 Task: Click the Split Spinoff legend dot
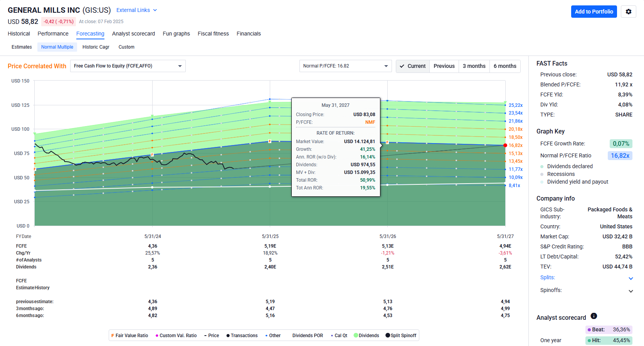click(388, 336)
